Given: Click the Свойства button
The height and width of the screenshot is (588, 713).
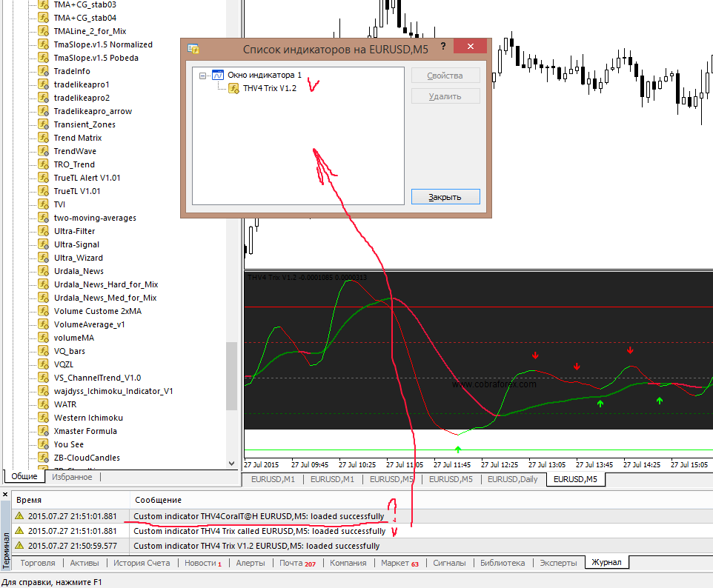Looking at the screenshot, I should click(445, 76).
